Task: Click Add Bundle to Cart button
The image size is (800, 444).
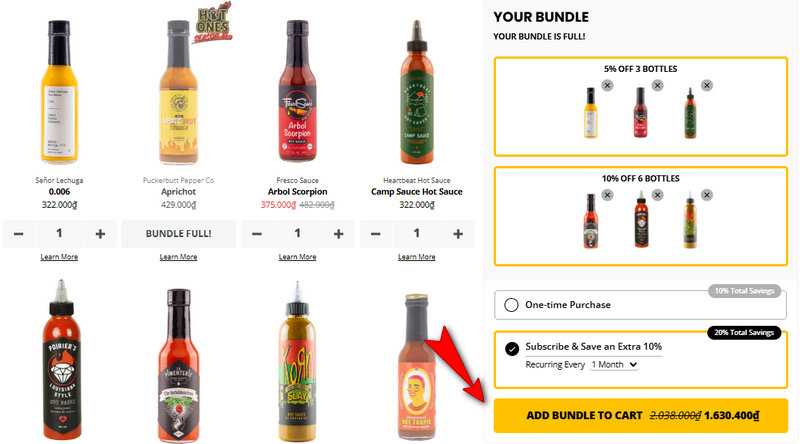Action: 641,415
